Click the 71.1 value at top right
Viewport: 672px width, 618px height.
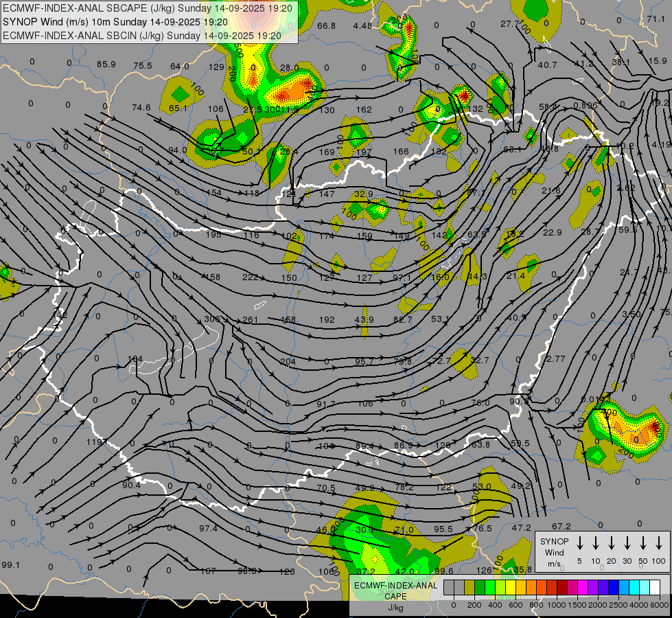[x=656, y=19]
